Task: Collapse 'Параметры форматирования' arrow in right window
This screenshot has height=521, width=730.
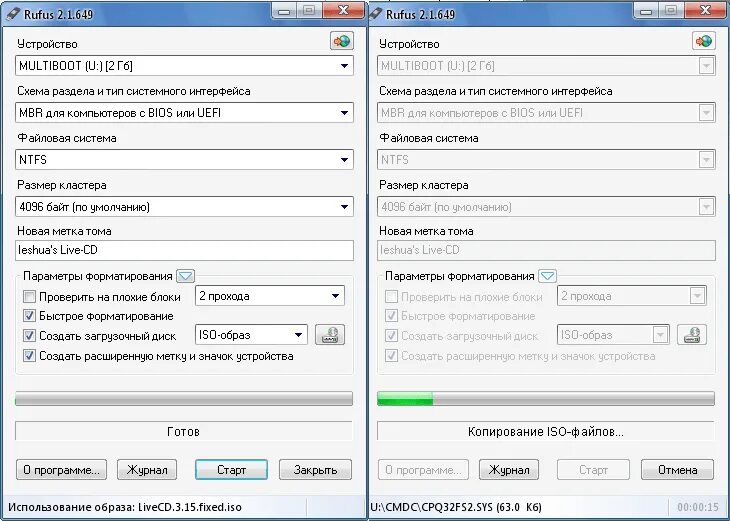Action: coord(548,276)
